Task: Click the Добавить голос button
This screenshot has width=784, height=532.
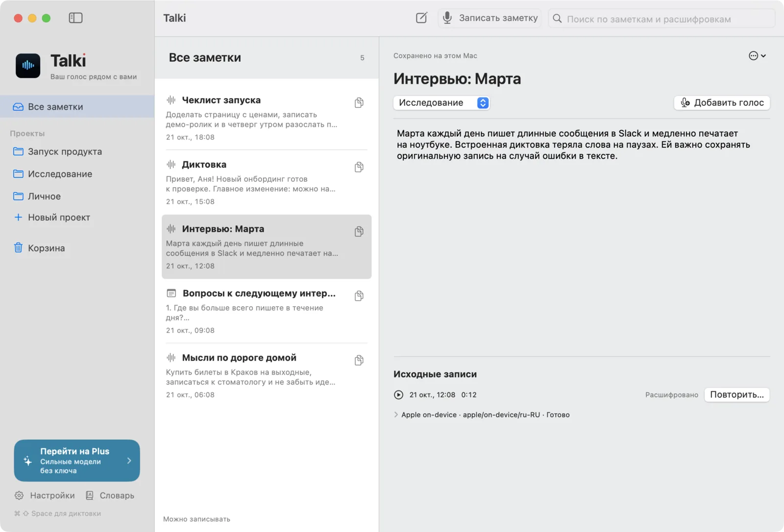Action: point(722,103)
